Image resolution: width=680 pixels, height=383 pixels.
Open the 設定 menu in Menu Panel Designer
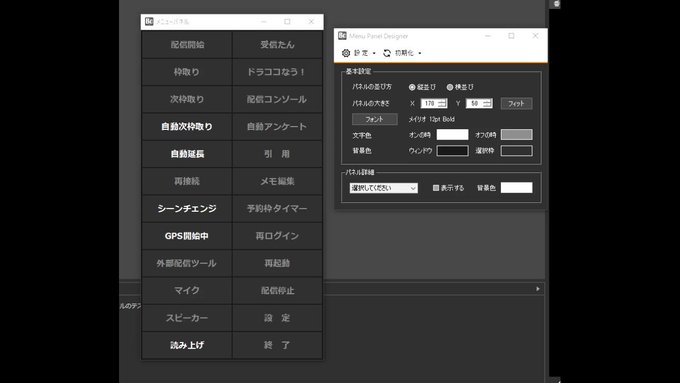(358, 53)
